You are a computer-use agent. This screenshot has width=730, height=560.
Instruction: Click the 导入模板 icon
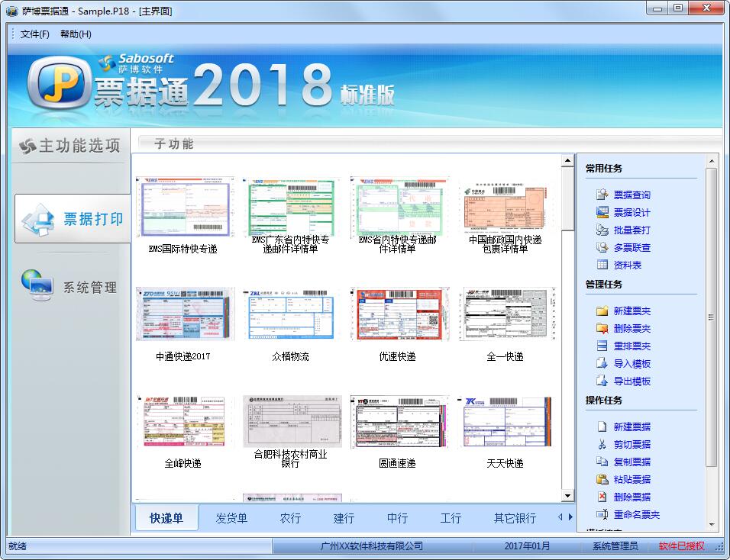pos(602,364)
